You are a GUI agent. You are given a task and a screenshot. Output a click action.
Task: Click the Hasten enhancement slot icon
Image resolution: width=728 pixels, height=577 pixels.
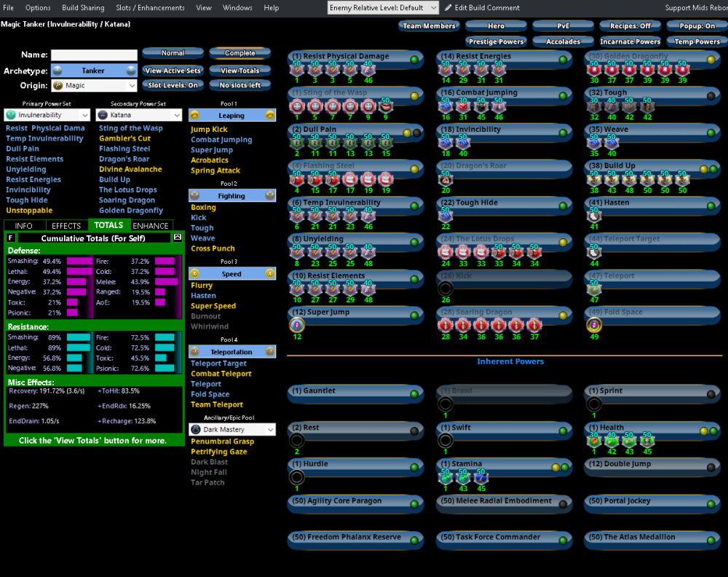pos(594,216)
